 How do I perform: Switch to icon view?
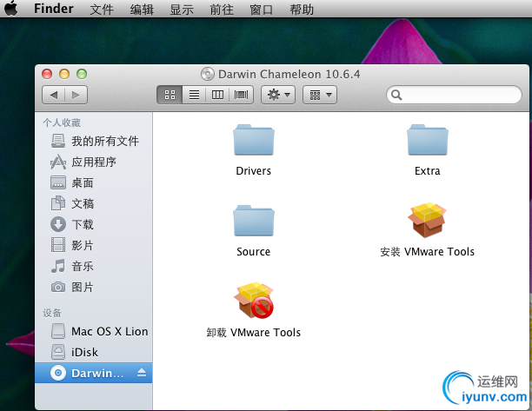tap(170, 95)
